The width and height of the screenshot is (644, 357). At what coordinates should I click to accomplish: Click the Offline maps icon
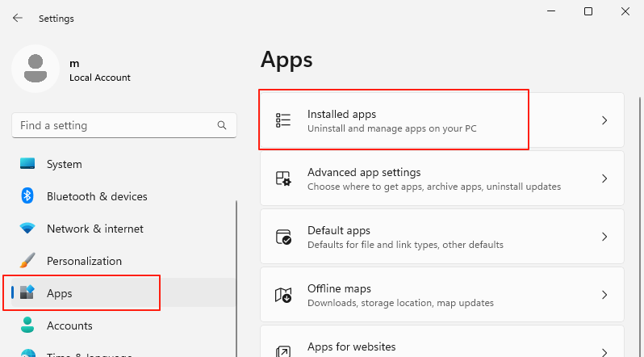tap(283, 295)
